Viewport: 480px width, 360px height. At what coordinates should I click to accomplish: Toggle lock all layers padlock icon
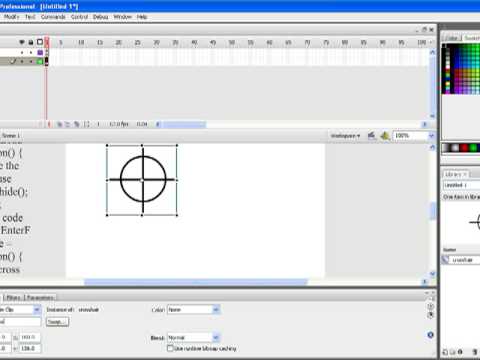click(x=31, y=42)
